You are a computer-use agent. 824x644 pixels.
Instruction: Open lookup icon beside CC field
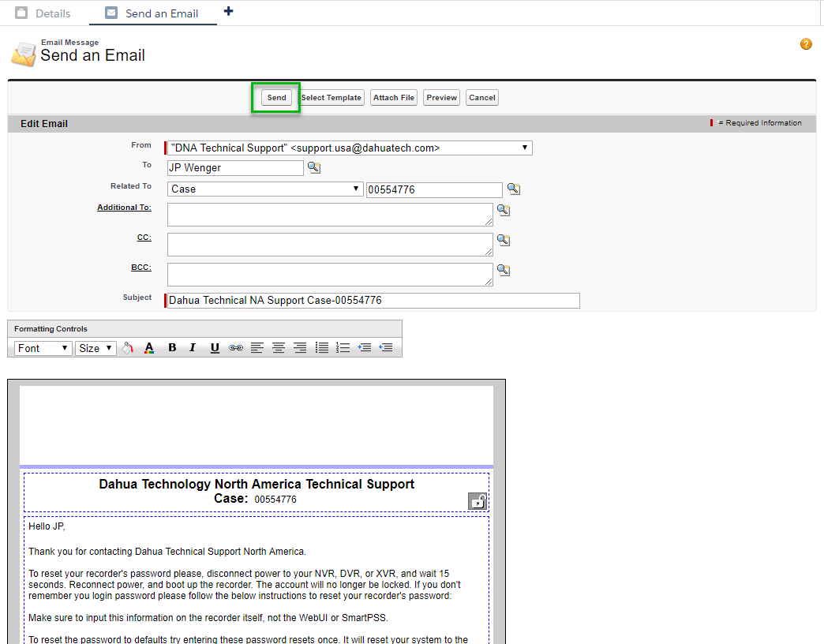[504, 240]
